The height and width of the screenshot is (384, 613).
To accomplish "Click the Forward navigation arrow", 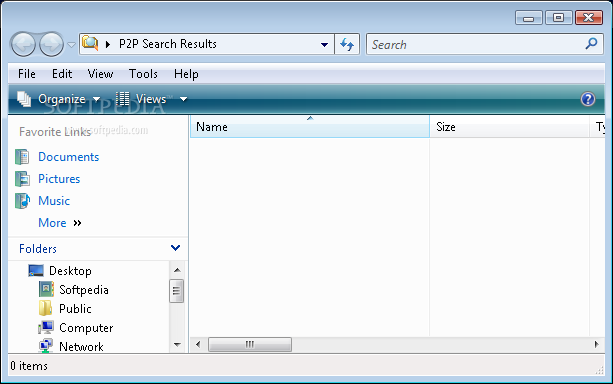I will (x=51, y=45).
